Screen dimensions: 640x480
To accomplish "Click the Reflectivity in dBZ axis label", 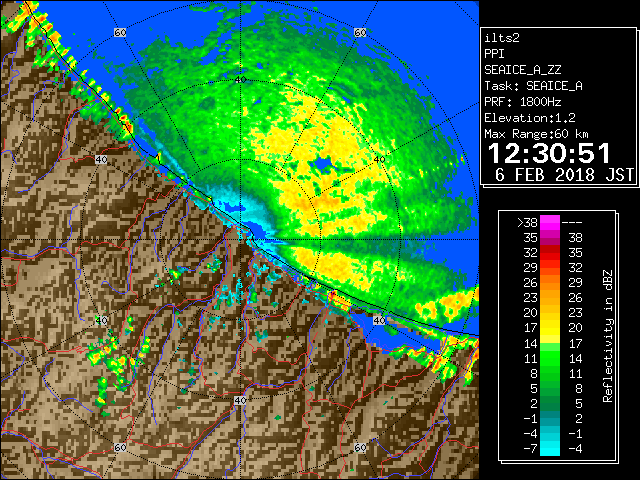I will pyautogui.click(x=608, y=336).
